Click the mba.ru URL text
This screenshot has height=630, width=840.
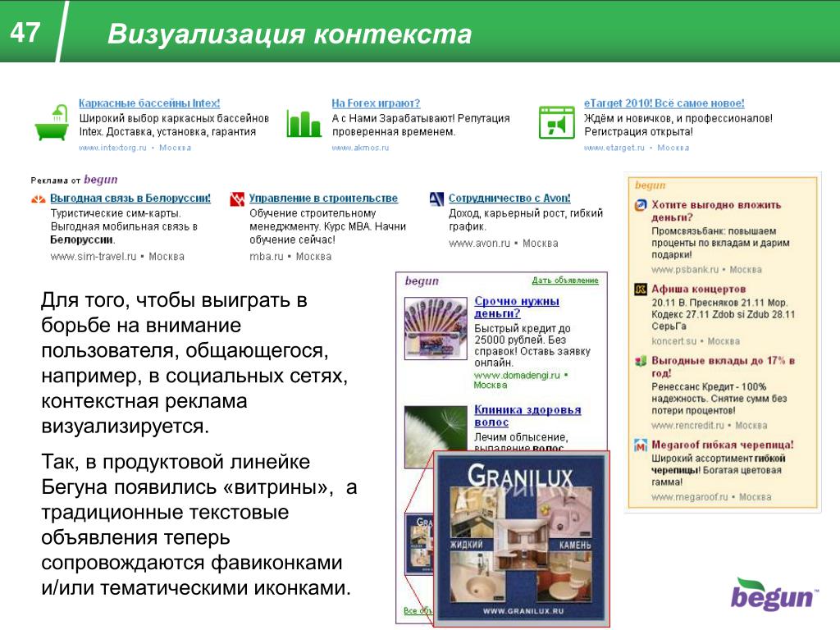pyautogui.click(x=267, y=257)
